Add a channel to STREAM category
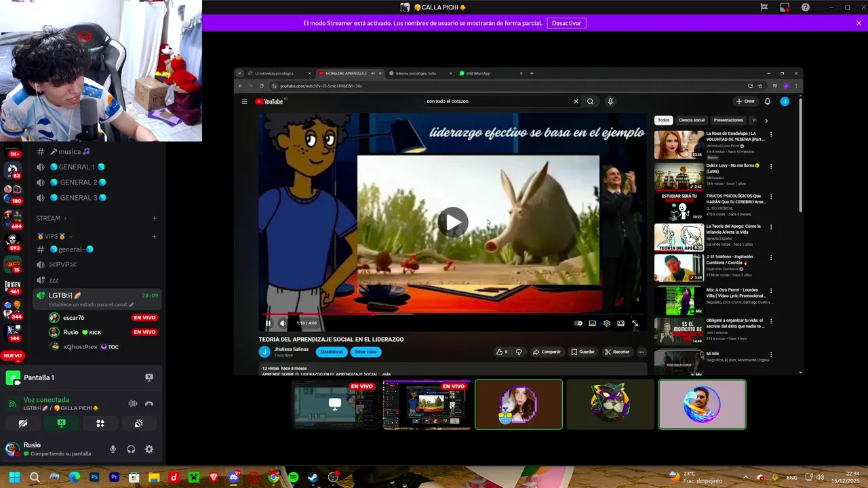This screenshot has height=488, width=868. [155, 218]
